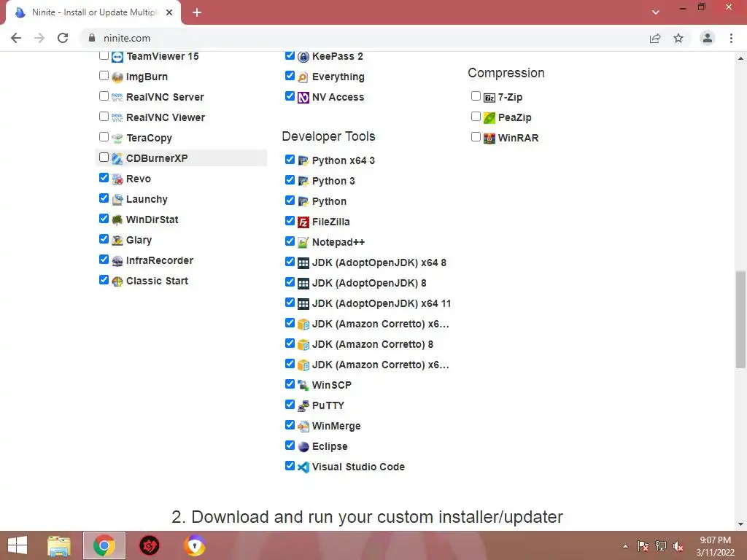Click the KeePass 2 icon

303,57
